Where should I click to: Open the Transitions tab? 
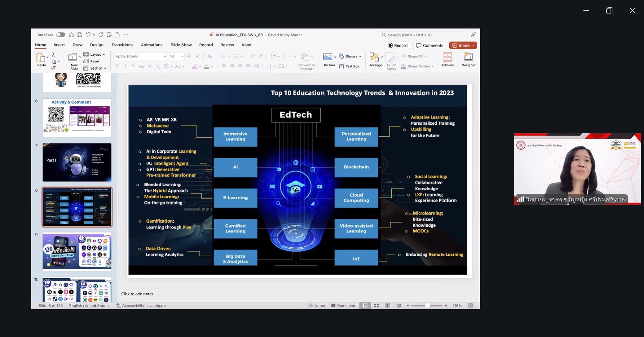pos(122,45)
